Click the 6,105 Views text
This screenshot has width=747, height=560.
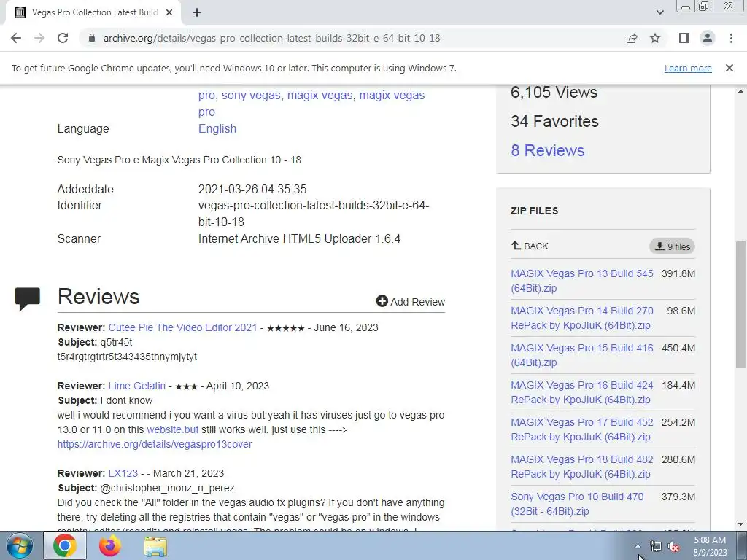point(554,92)
